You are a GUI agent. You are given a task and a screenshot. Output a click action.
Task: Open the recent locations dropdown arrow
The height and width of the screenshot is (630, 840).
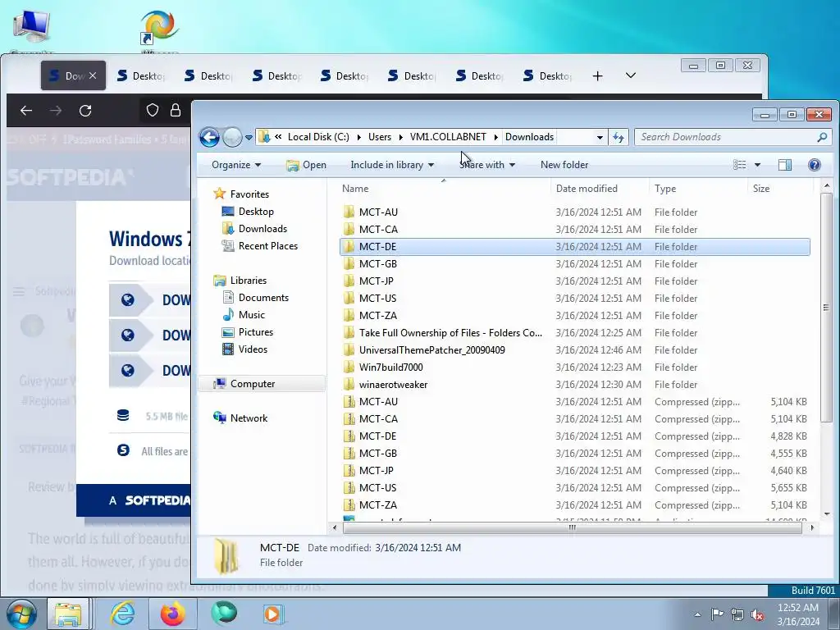pyautogui.click(x=249, y=138)
